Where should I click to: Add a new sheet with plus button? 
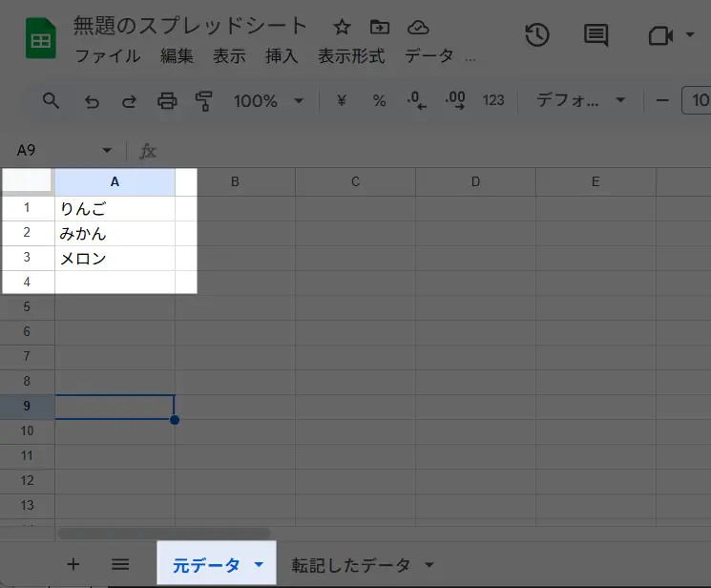[x=73, y=564]
